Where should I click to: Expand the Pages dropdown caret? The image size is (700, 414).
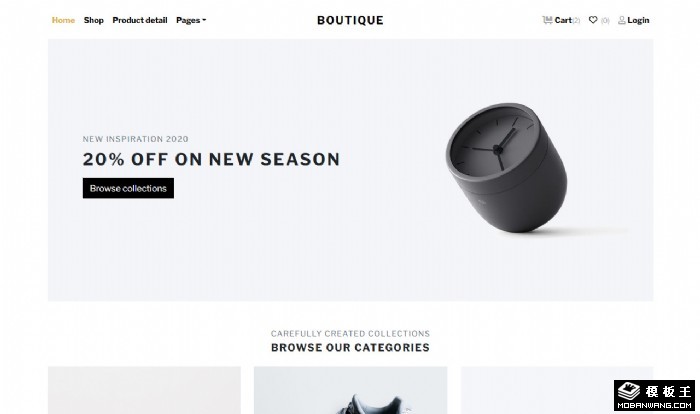pos(204,20)
